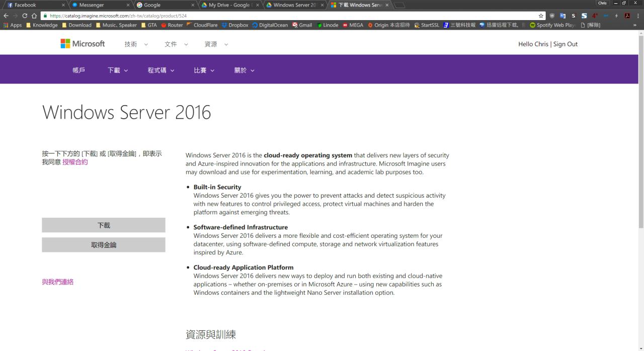Click the gray 下載 button

pyautogui.click(x=104, y=225)
